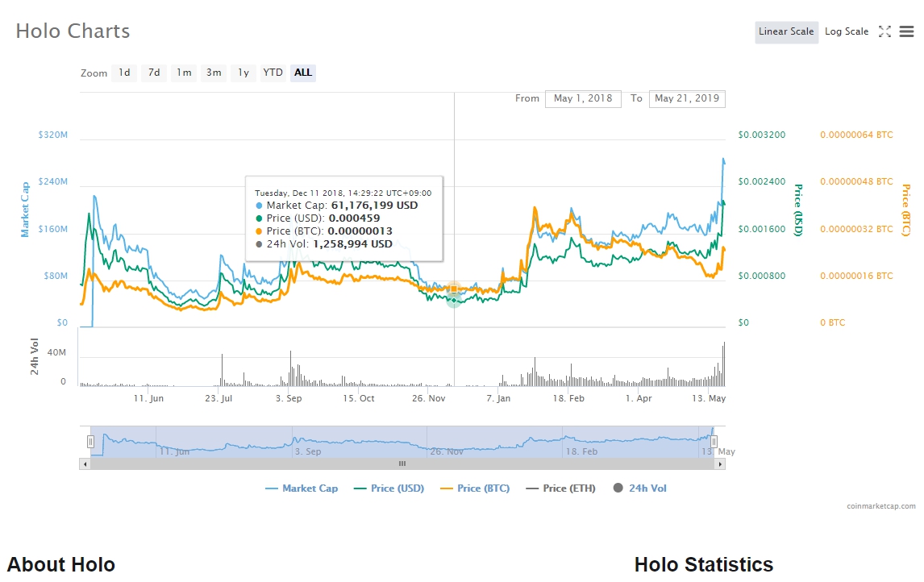Image resolution: width=924 pixels, height=582 pixels.
Task: Toggle Price (BTC) series in legend
Action: (x=475, y=488)
